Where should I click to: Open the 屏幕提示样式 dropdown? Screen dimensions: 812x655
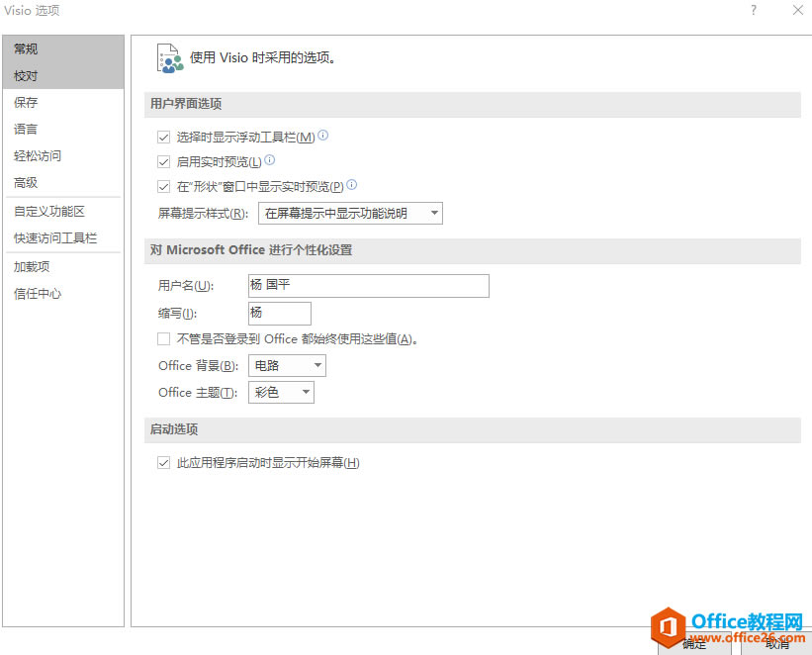(x=350, y=213)
